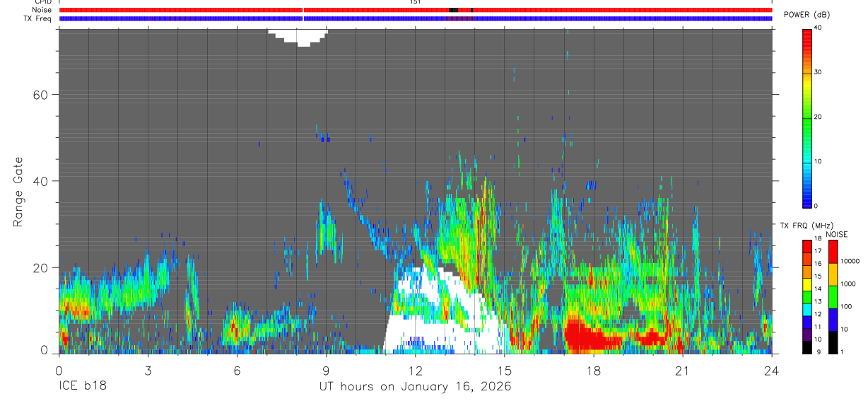Click the 21 tick on UT hours axis
Screen dimensions: 868x401
[682, 370]
